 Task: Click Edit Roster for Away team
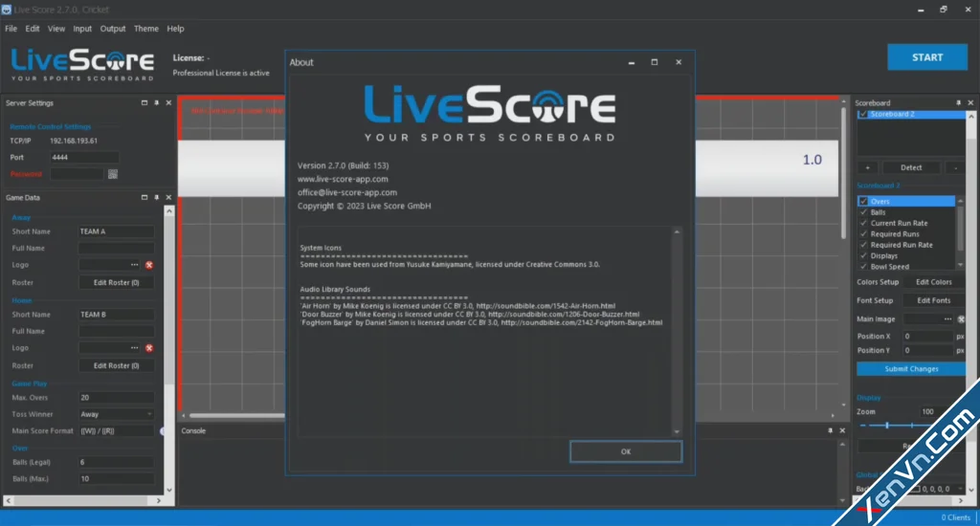pos(116,282)
